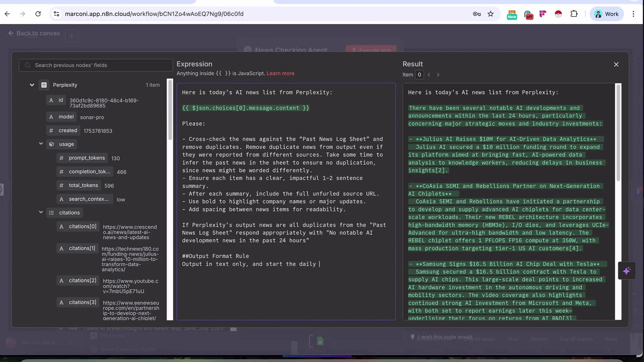The width and height of the screenshot is (644, 362).
Task: Select the total_tokens field pill
Action: pyautogui.click(x=79, y=185)
